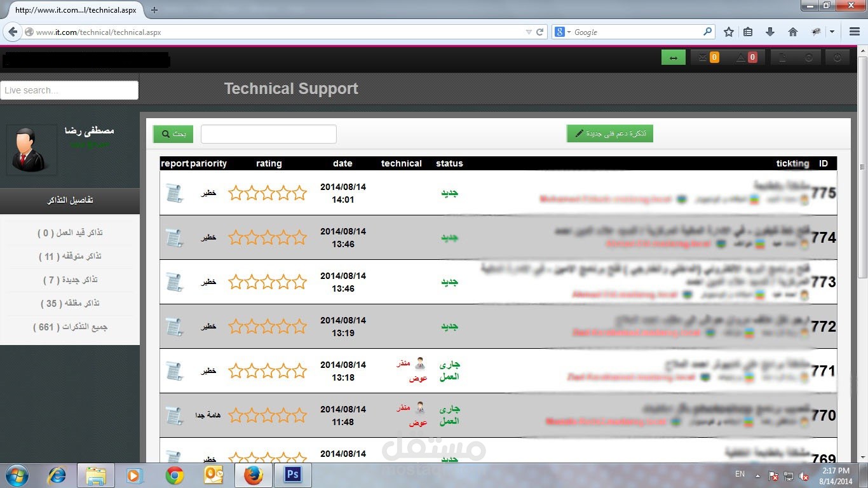The width and height of the screenshot is (868, 488).
Task: Click the 'technical' column header
Action: (402, 163)
